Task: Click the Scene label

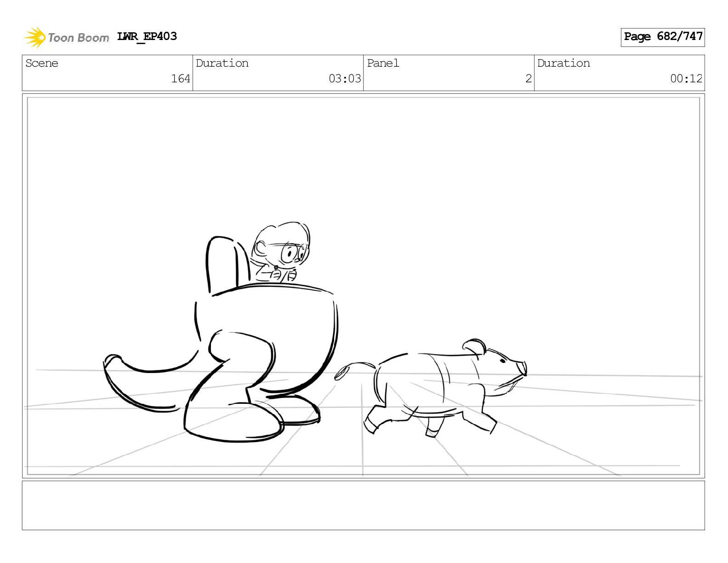Action: point(42,63)
